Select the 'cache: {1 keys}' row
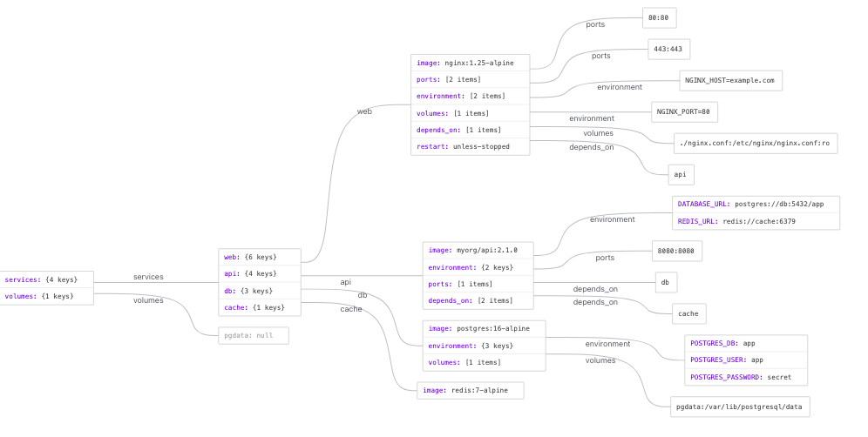The image size is (868, 437). click(260, 307)
